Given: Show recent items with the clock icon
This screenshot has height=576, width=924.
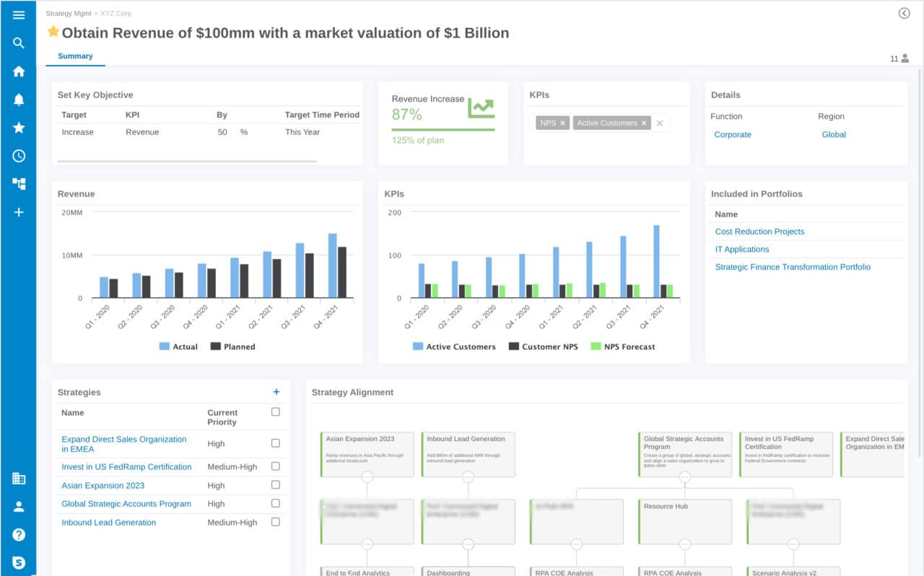Looking at the screenshot, I should click(19, 155).
